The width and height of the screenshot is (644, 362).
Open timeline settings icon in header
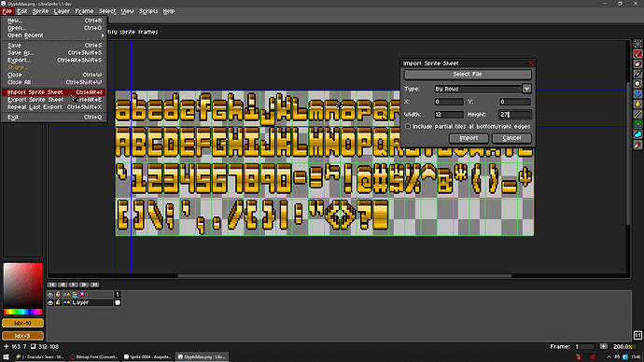75,294
